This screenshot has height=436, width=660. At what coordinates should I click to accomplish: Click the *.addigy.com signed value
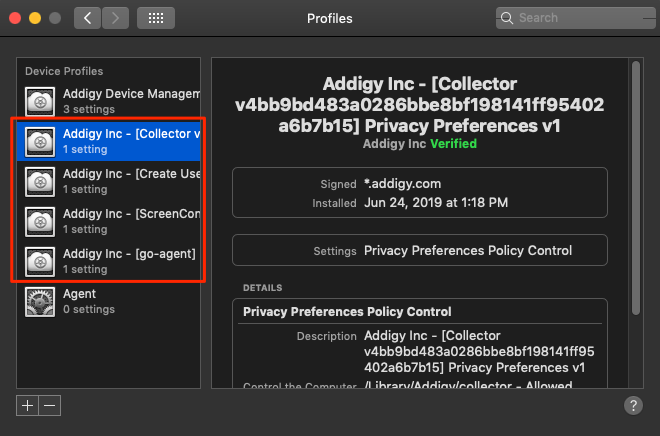[402, 184]
